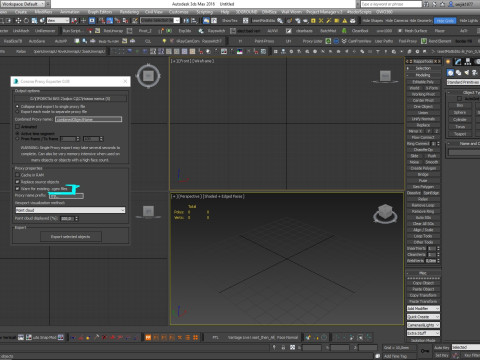The height and width of the screenshot is (360, 480).
Task: Collapse the Modeling rollout in RappaTools
Action: [x=423, y=75]
